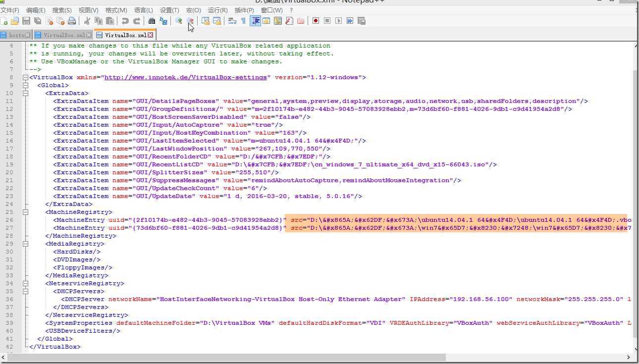Toggle show all characters pilcrow icon
The image size is (639, 364).
pos(243,21)
